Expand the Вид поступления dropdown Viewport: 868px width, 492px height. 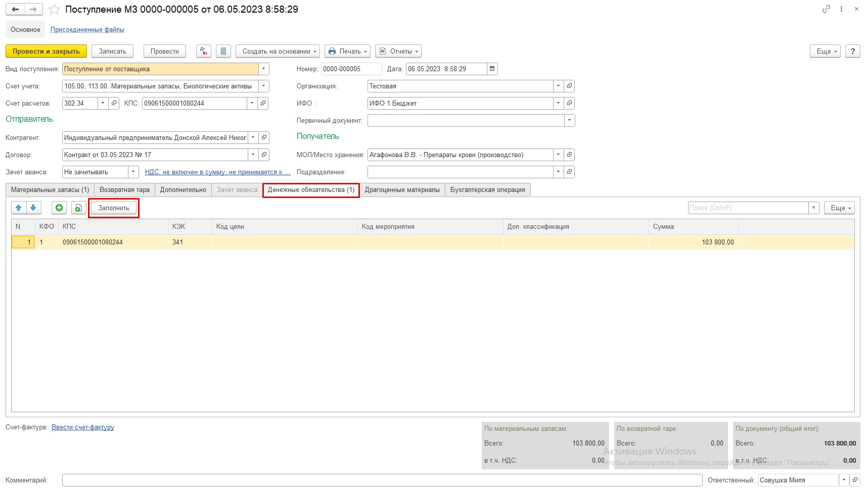(263, 69)
